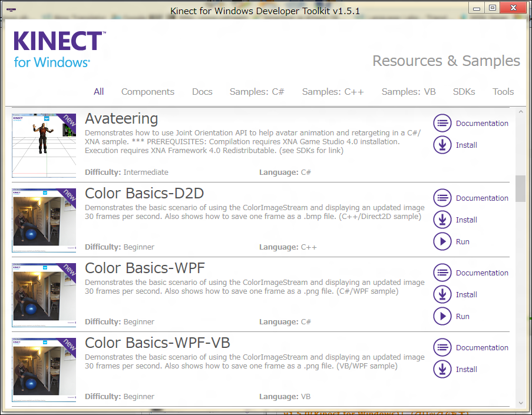Click the scrollbar up arrow
The width and height of the screenshot is (532, 415).
[x=521, y=111]
